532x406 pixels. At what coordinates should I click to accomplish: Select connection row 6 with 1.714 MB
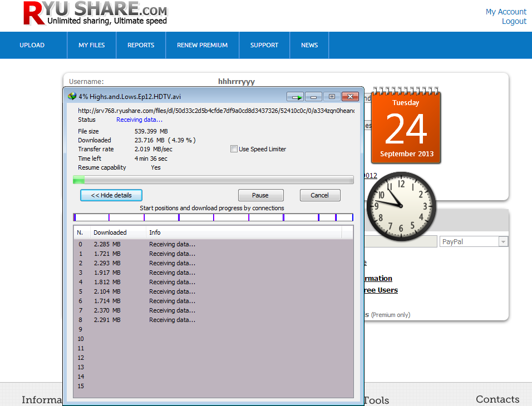point(213,301)
